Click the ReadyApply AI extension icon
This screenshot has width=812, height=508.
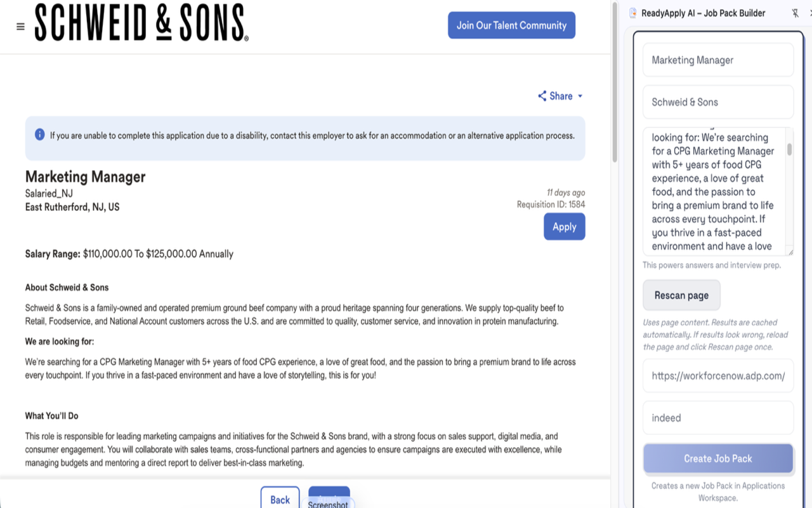[x=632, y=13]
